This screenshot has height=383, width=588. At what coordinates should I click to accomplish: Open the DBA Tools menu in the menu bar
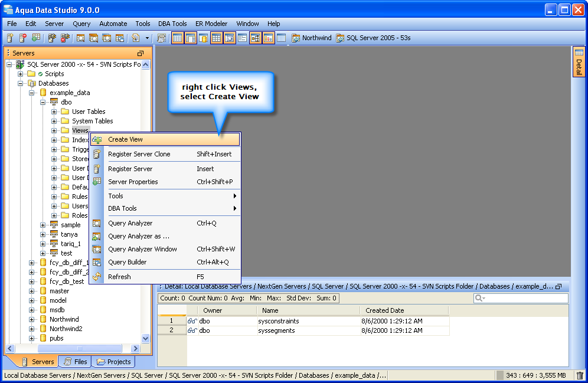(x=172, y=24)
